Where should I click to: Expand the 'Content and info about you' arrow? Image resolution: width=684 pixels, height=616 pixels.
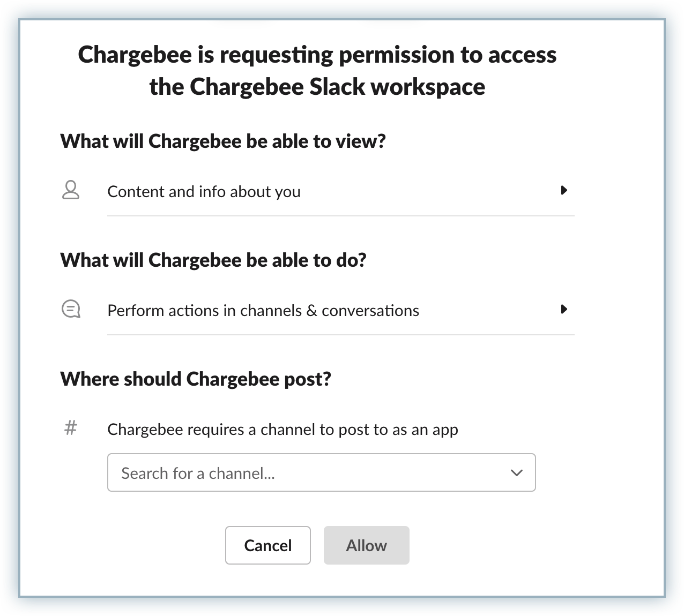[x=564, y=190]
